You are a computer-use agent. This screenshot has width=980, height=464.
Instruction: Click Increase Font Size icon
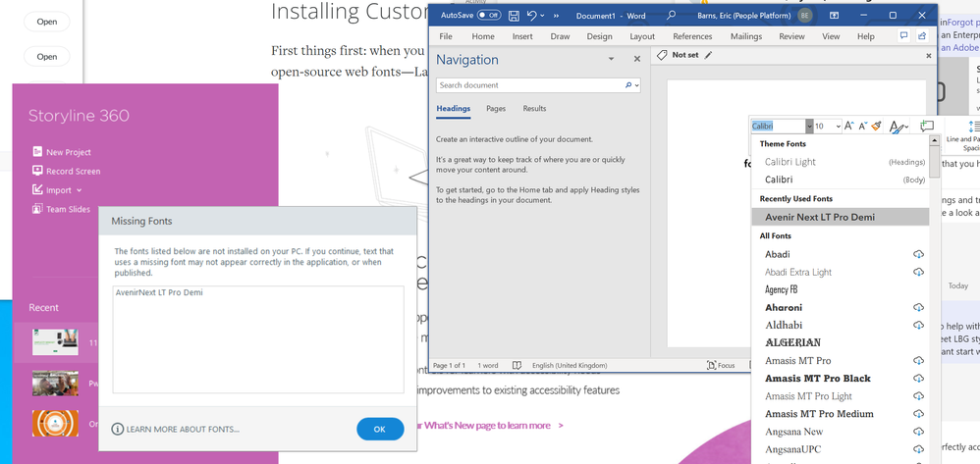(x=848, y=126)
